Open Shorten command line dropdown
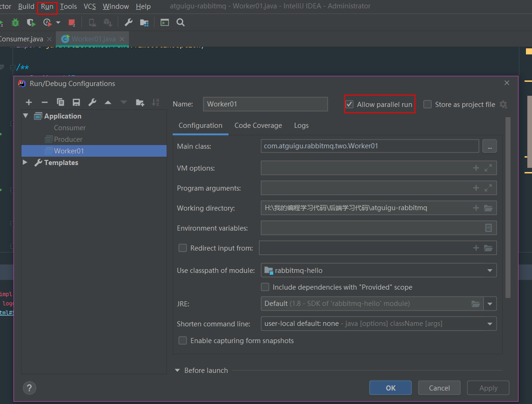This screenshot has width=532, height=404. pos(379,324)
